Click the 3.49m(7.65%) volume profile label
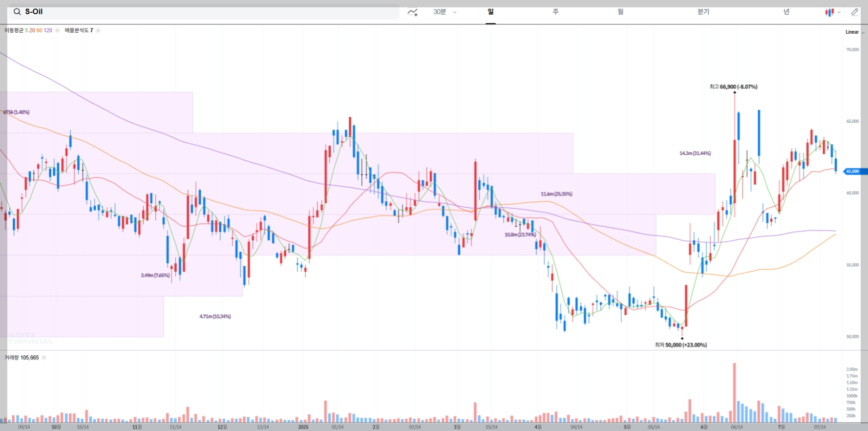Screen dimensions: 868x431 click(x=155, y=276)
